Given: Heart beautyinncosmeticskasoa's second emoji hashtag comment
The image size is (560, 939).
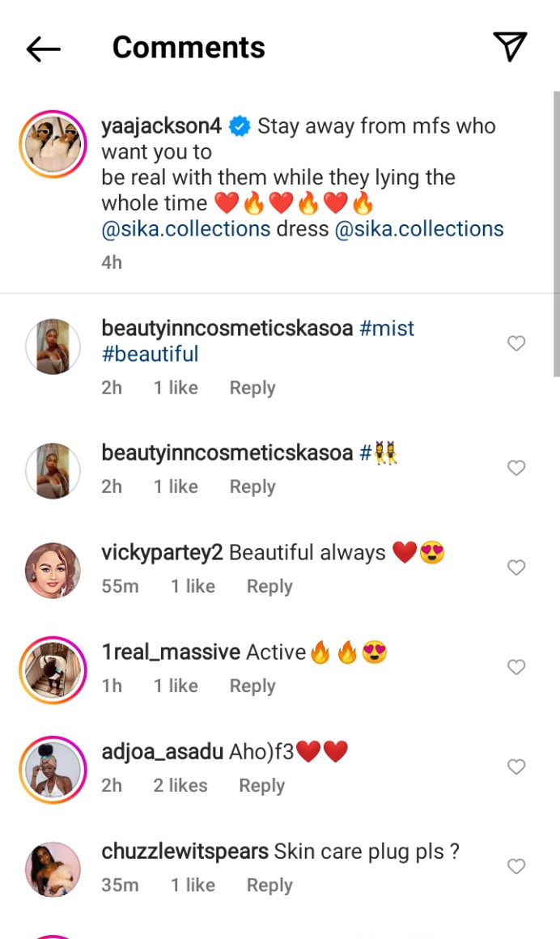Looking at the screenshot, I should tap(516, 468).
